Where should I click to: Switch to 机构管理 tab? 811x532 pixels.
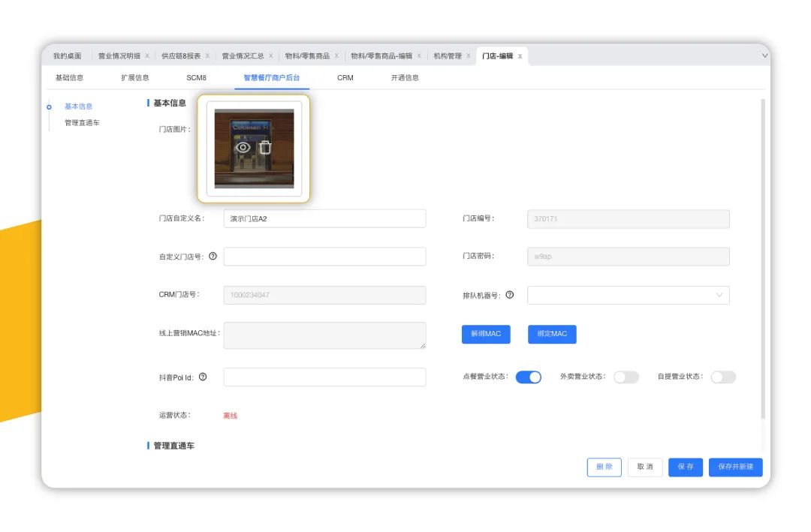448,56
